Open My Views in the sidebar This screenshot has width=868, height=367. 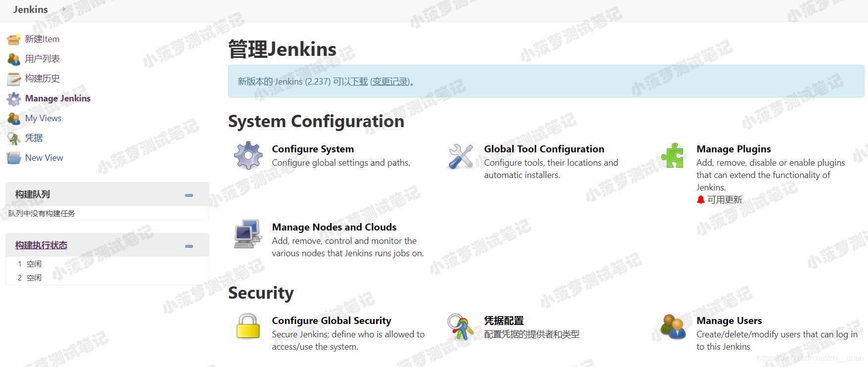(x=43, y=118)
